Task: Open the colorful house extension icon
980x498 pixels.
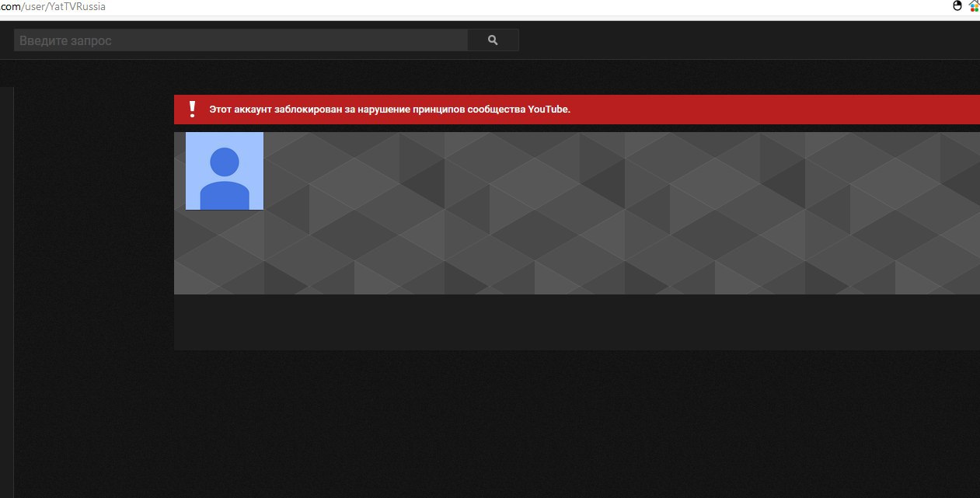Action: pyautogui.click(x=973, y=6)
